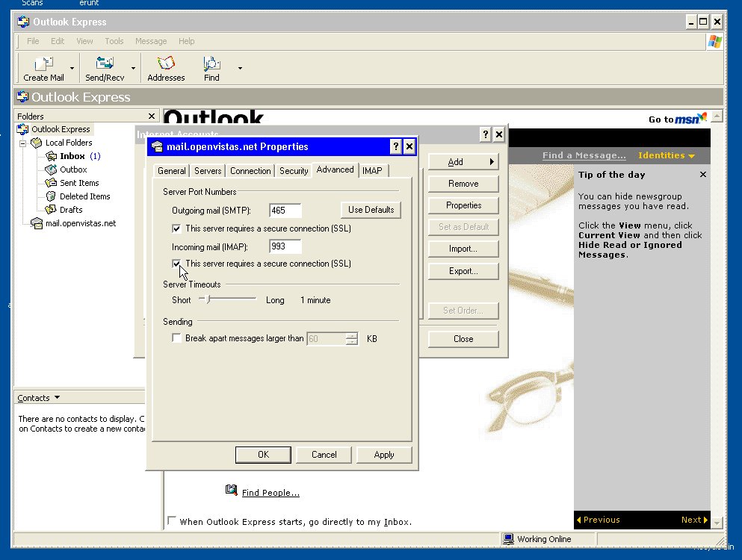
Task: Open the Tools menu
Action: pos(114,41)
